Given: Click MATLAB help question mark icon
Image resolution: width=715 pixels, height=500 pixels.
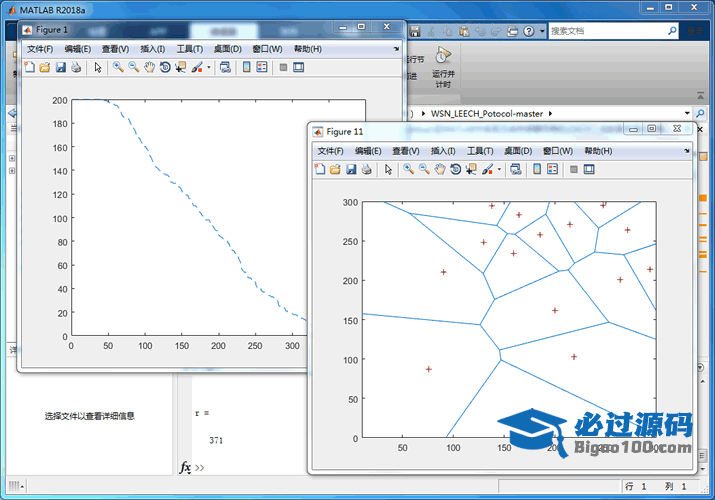Looking at the screenshot, I should [x=528, y=31].
